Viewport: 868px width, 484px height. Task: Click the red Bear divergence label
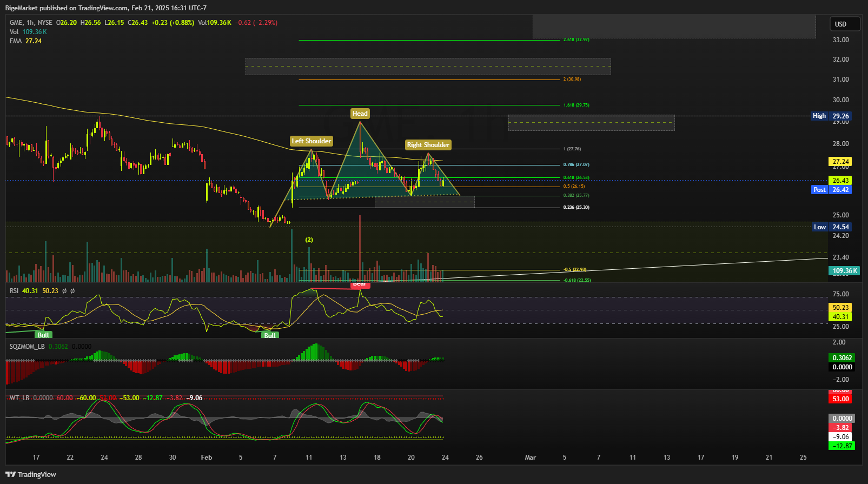pos(360,284)
